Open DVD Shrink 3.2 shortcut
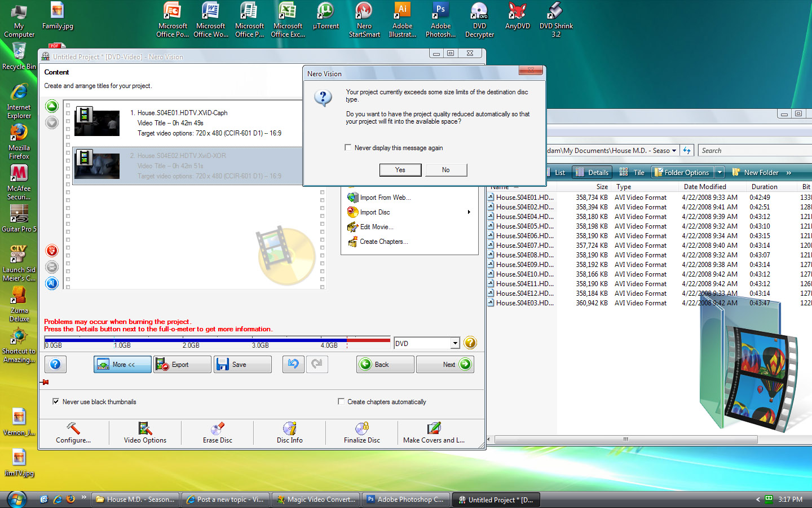Image resolution: width=812 pixels, height=508 pixels. click(556, 20)
